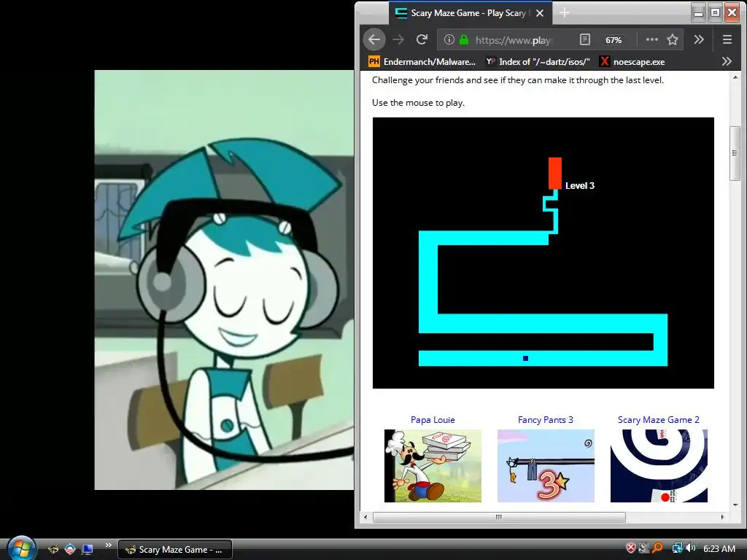The height and width of the screenshot is (560, 747).
Task: Open page actions three-dot menu
Action: click(x=651, y=39)
